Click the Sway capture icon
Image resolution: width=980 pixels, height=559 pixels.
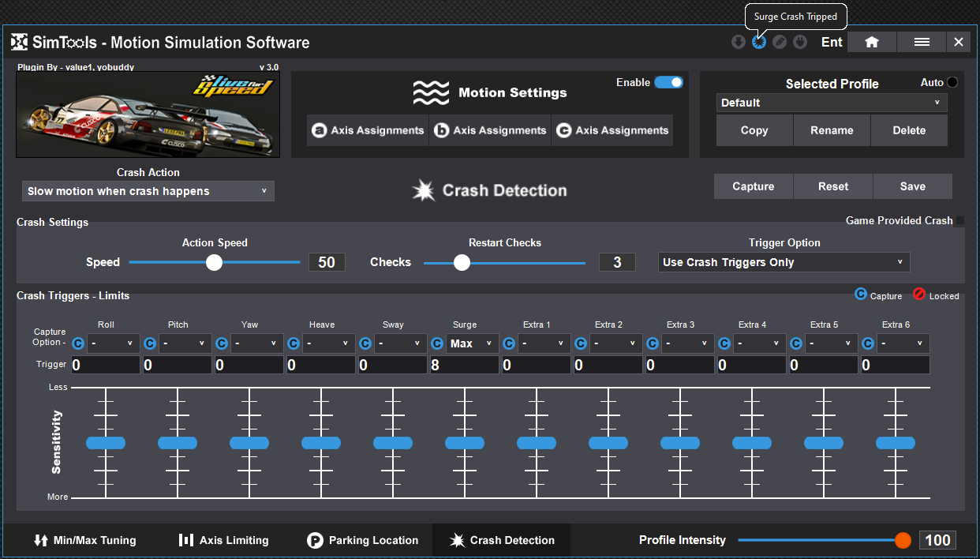click(365, 343)
